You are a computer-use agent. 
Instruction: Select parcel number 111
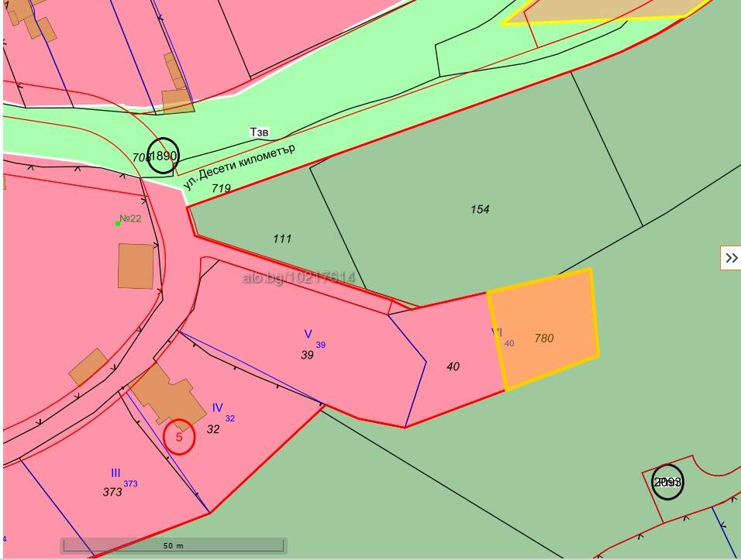tap(282, 239)
